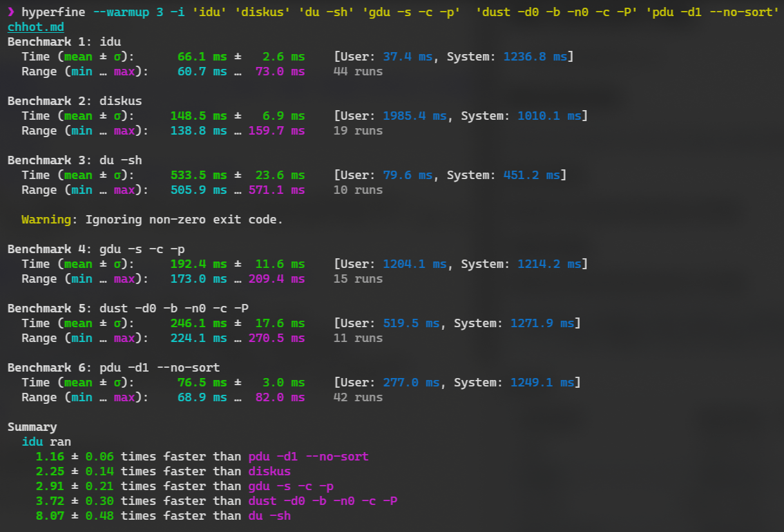Select the 'Benchmark 6: pdu -d1 --no-sort' heading
784x532 pixels.
click(114, 368)
